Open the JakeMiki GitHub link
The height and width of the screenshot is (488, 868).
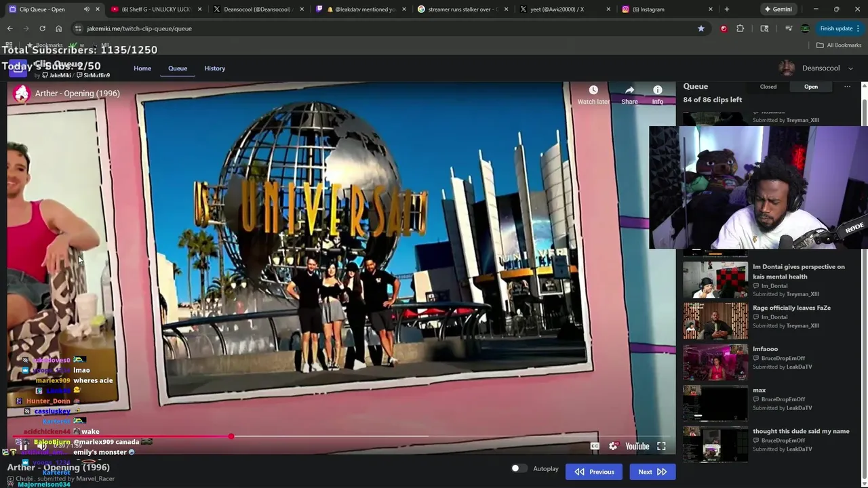point(56,75)
